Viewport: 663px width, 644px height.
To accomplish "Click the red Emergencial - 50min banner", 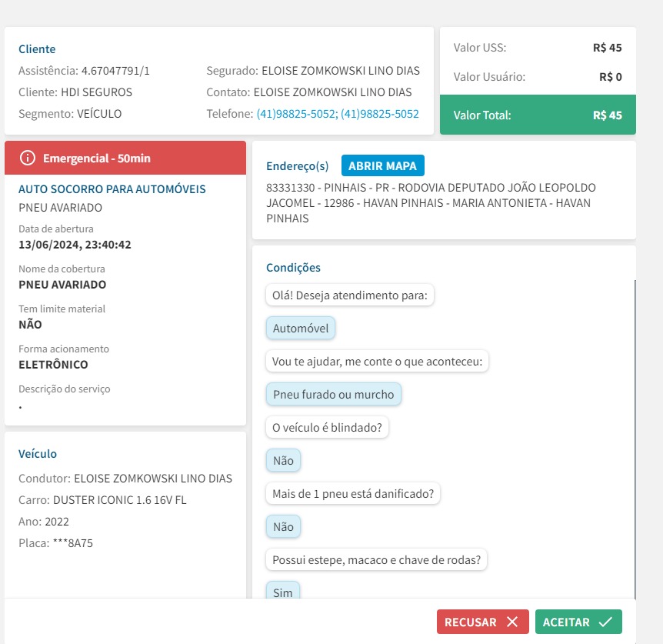I will (x=125, y=158).
